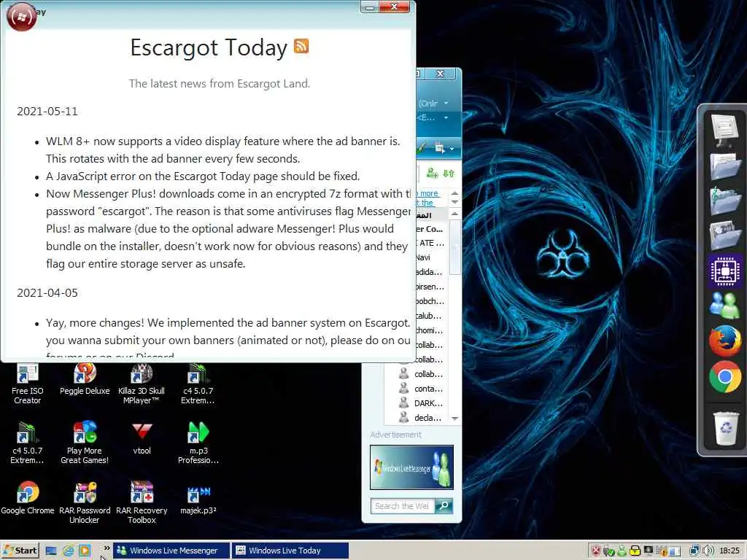Click the Windows Live Messenger advertisement banner
The width and height of the screenshot is (747, 560).
tap(411, 467)
